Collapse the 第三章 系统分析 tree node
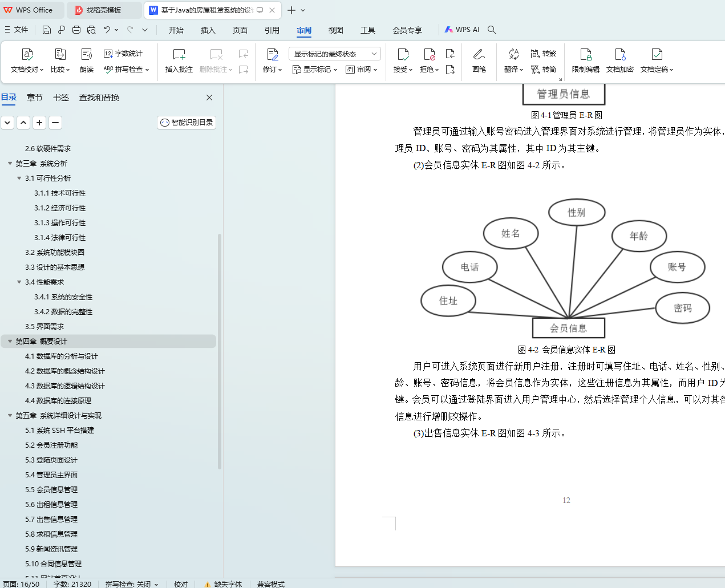This screenshot has height=588, width=725. coord(10,164)
